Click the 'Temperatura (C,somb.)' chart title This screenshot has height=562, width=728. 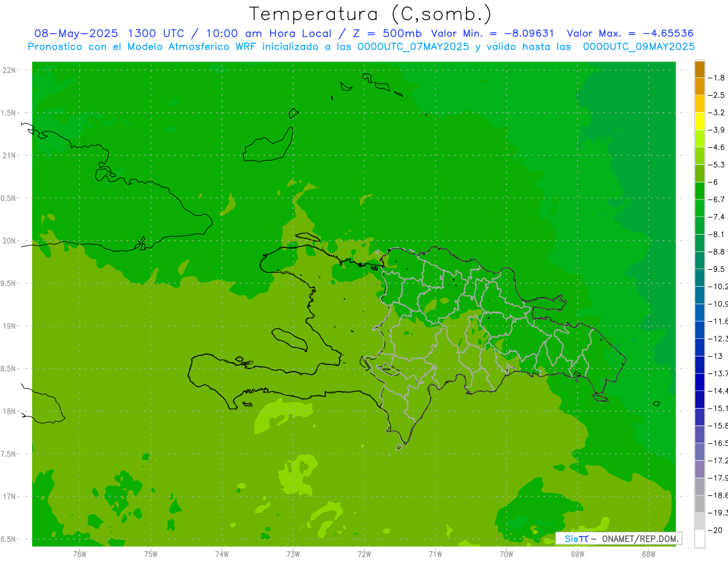click(370, 14)
